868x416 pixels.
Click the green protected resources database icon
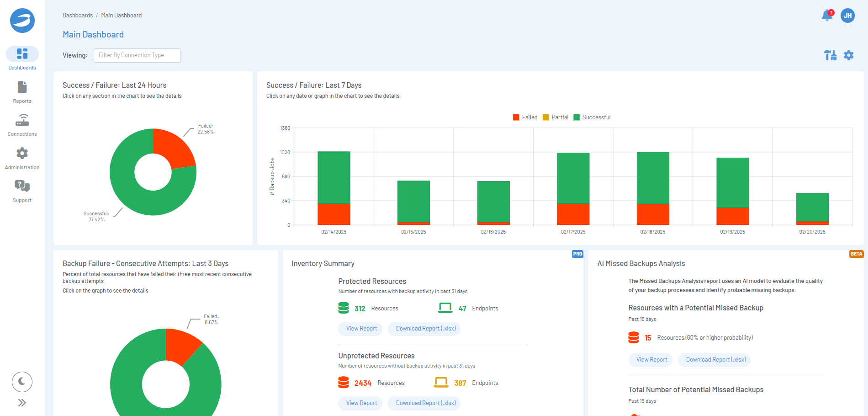(344, 308)
